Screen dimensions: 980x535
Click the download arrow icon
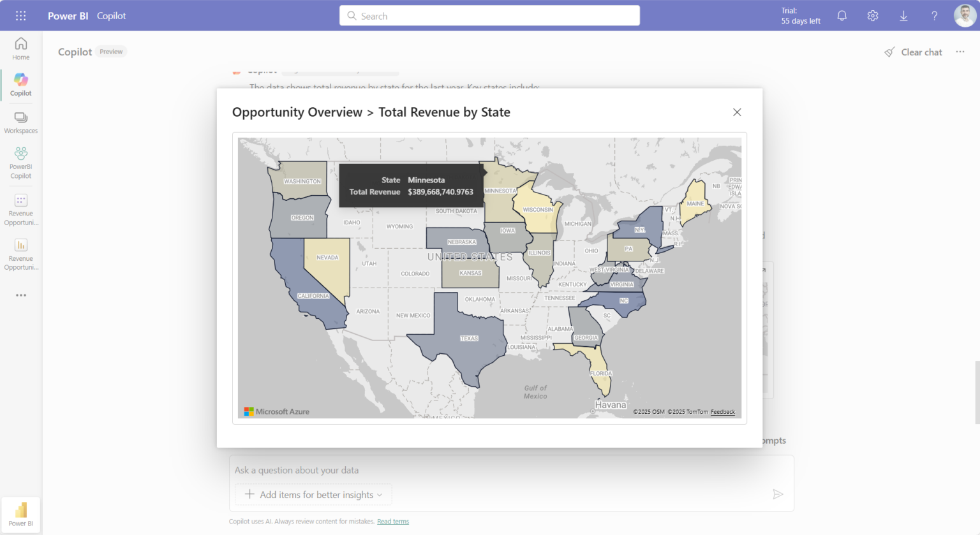[x=903, y=16]
